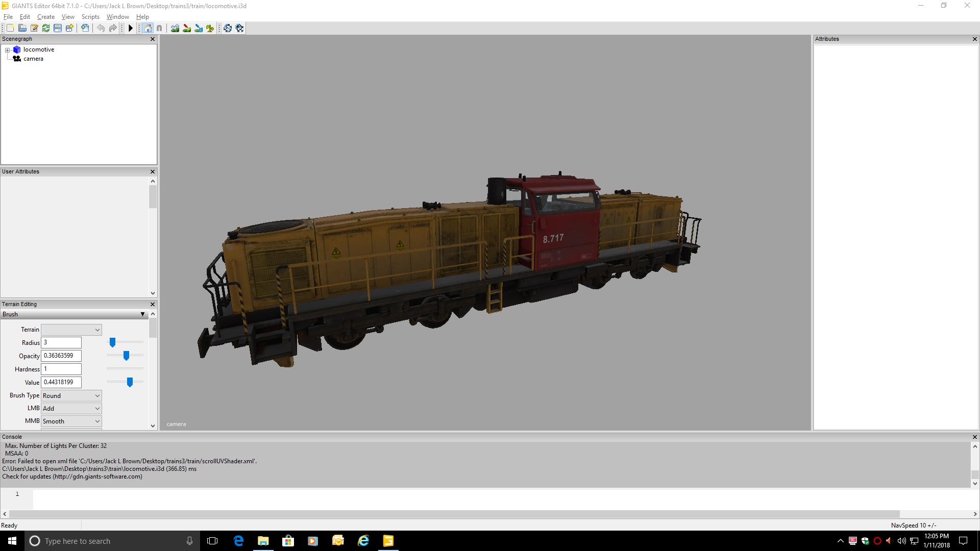This screenshot has height=551, width=980.
Task: Click the Open file folder icon
Action: tap(22, 28)
